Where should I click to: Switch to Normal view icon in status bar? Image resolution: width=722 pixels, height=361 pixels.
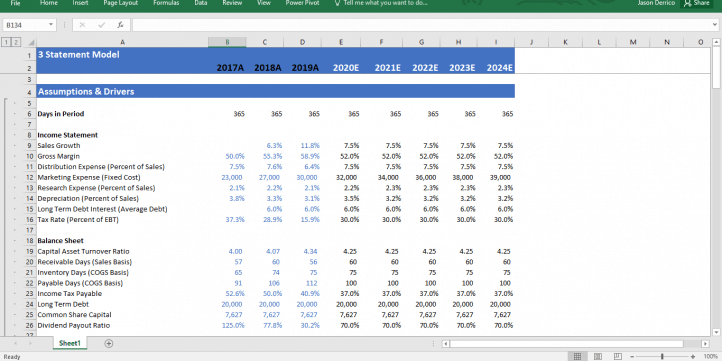pos(577,356)
